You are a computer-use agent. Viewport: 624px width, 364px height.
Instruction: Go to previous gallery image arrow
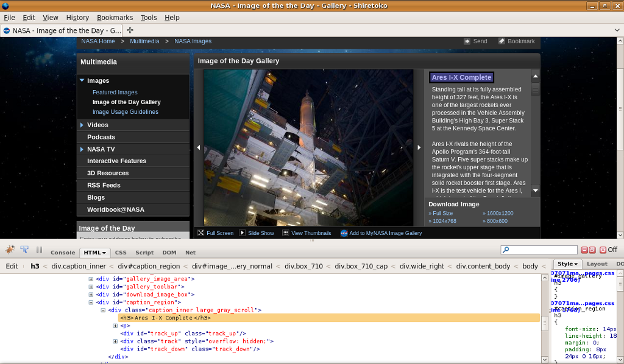click(199, 147)
